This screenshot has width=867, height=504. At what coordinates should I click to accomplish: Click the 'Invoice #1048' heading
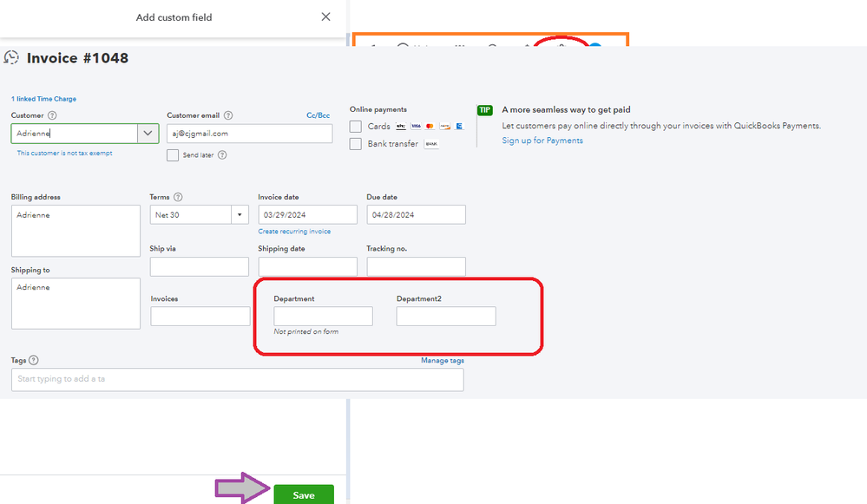point(77,58)
